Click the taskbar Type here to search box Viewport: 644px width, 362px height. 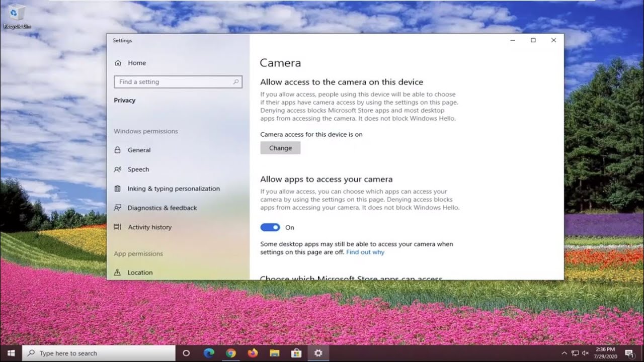tap(99, 353)
